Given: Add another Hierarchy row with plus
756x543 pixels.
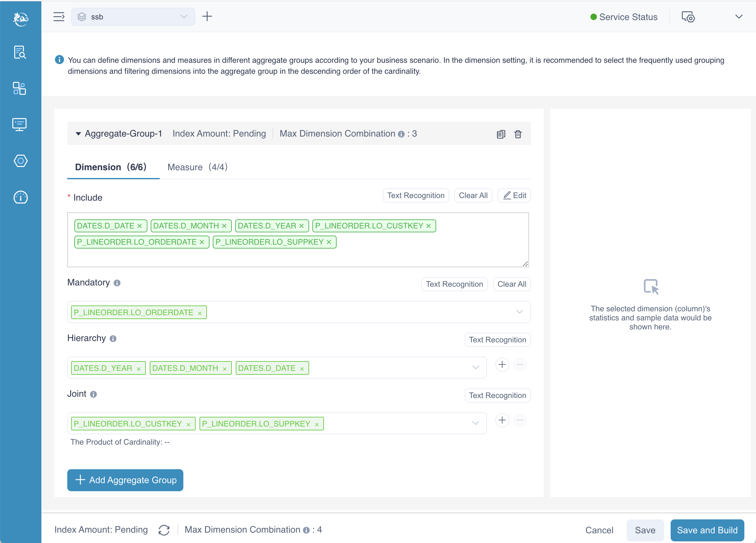Looking at the screenshot, I should pyautogui.click(x=502, y=365).
